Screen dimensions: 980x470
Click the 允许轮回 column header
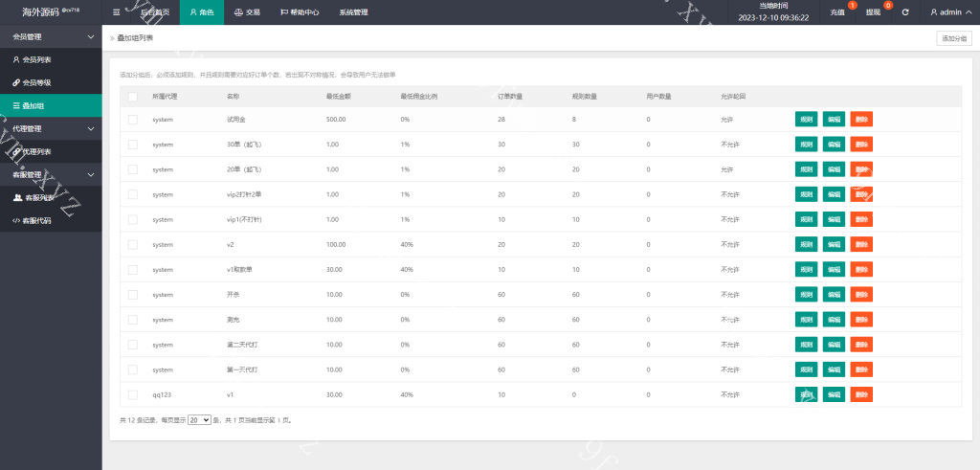(x=732, y=97)
